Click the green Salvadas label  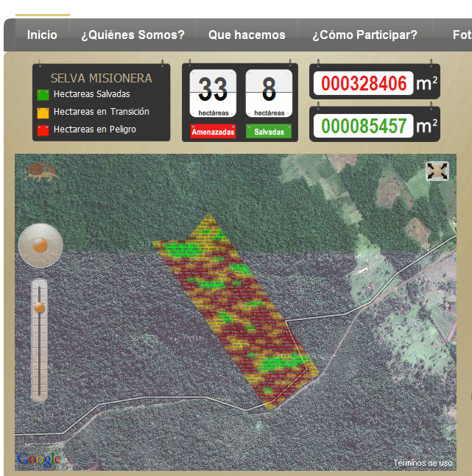269,132
